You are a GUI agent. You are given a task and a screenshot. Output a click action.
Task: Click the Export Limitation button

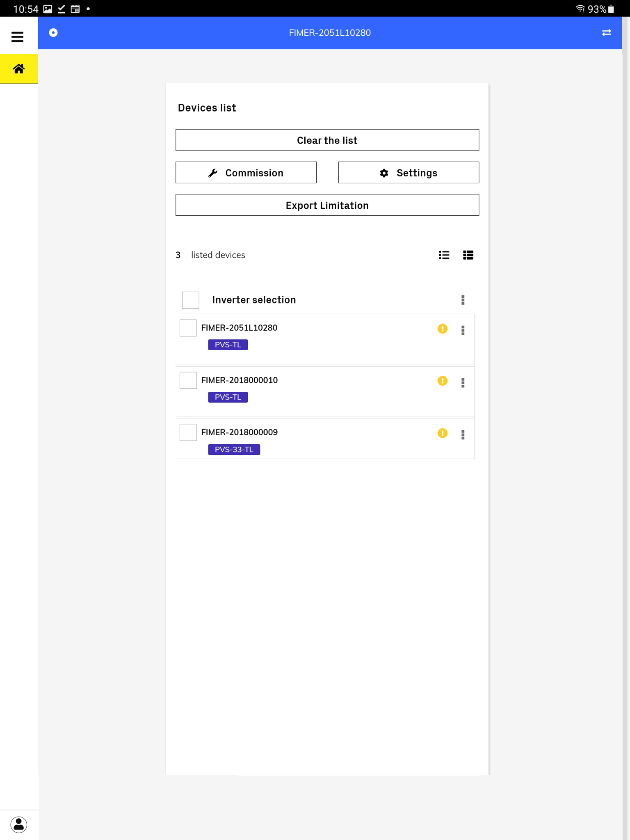click(327, 205)
